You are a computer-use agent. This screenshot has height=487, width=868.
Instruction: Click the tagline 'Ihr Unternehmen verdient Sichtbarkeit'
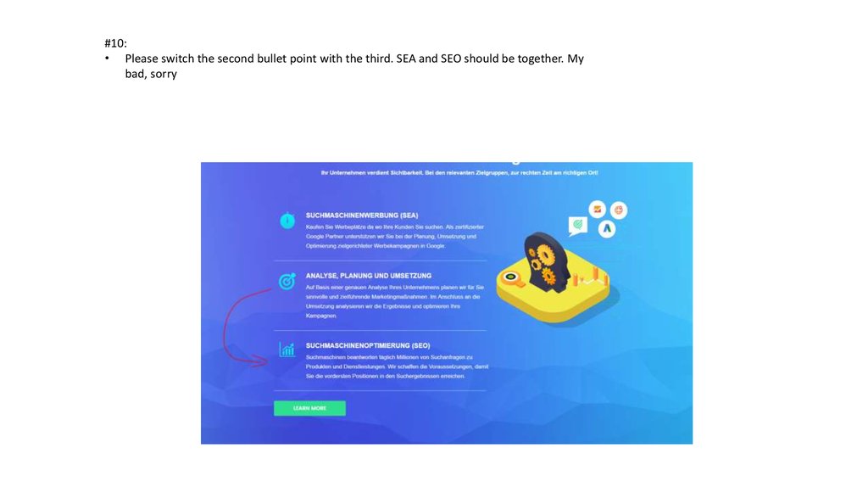point(459,173)
